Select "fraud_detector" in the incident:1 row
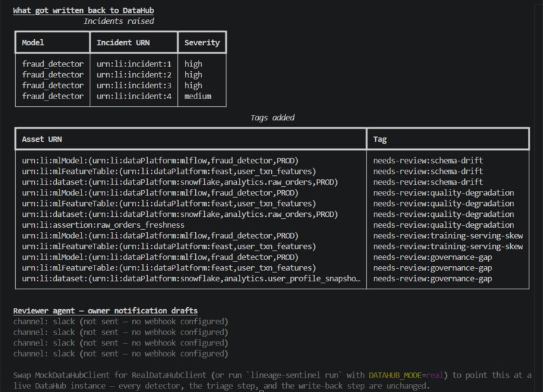 53,64
